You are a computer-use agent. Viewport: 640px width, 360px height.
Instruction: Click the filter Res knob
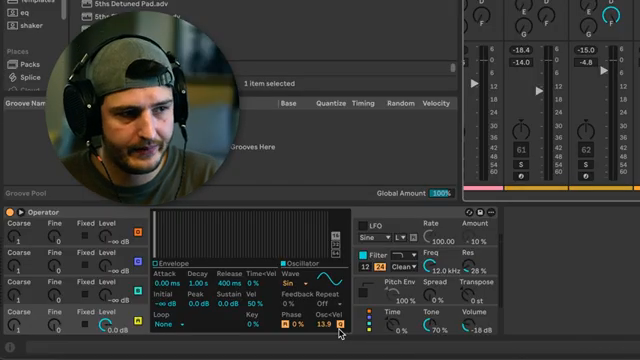click(468, 266)
